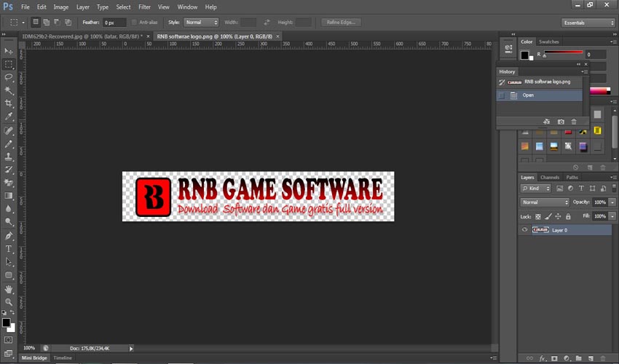Switch to IDM629b2-Recovered.jpg document tab
The width and height of the screenshot is (619, 364).
82,36
